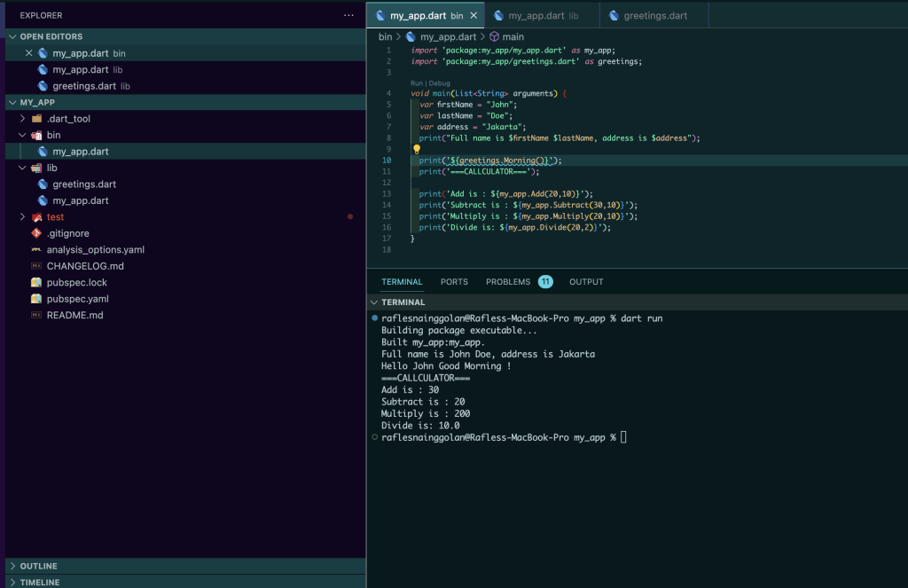Collapse the lib folder chevron
Screen dimensions: 908x588
coord(22,168)
